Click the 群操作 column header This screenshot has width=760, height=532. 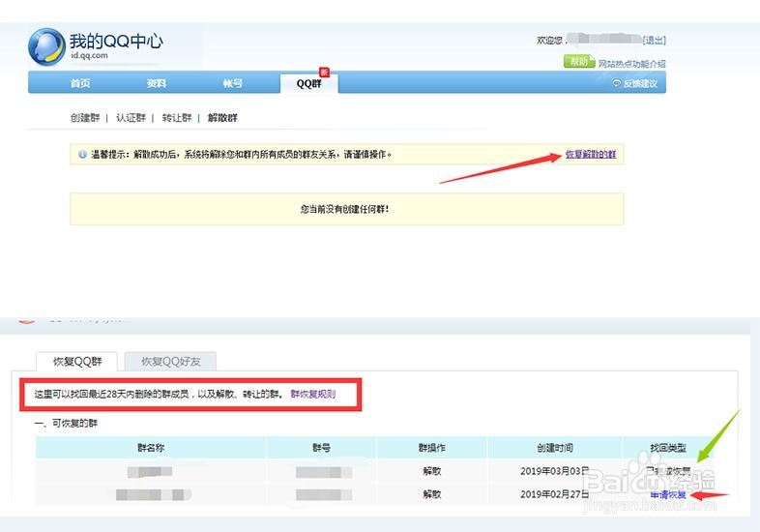pyautogui.click(x=432, y=448)
